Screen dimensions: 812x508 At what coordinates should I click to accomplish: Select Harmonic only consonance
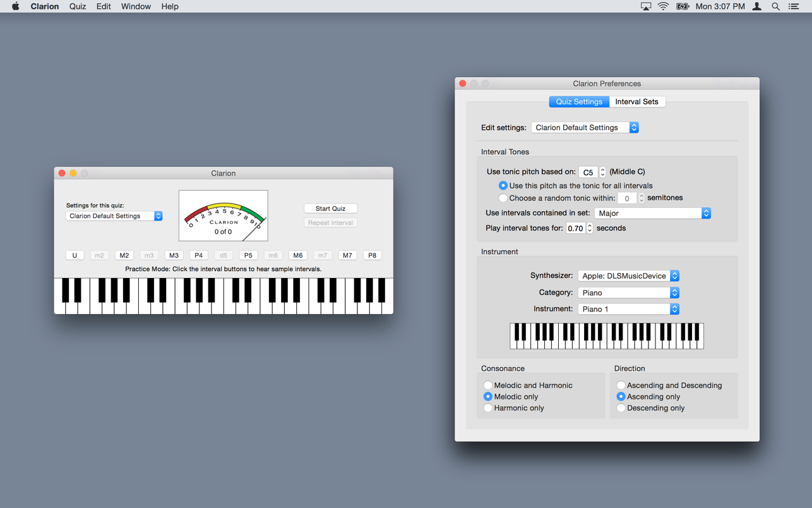(x=488, y=408)
